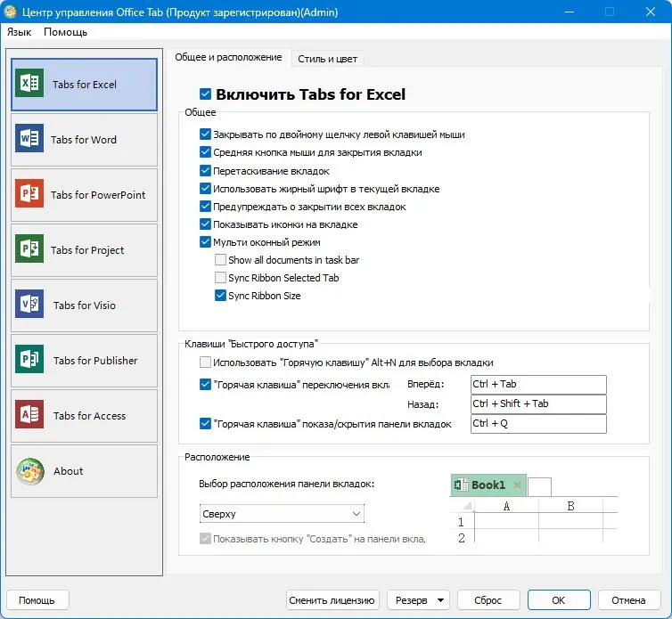The image size is (672, 619).
Task: Click the close X on Book1 preview tab
Action: 517,485
